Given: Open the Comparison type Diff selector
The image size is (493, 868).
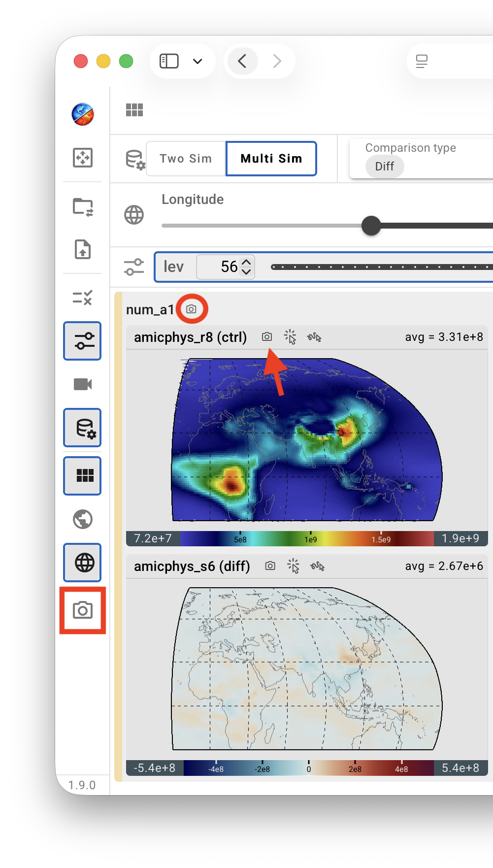Looking at the screenshot, I should (x=385, y=167).
